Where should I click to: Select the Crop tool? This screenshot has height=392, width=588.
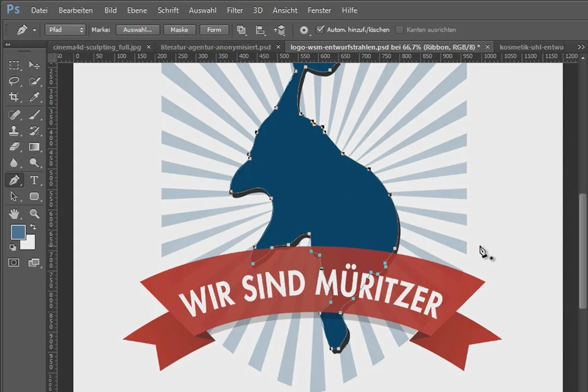point(14,97)
